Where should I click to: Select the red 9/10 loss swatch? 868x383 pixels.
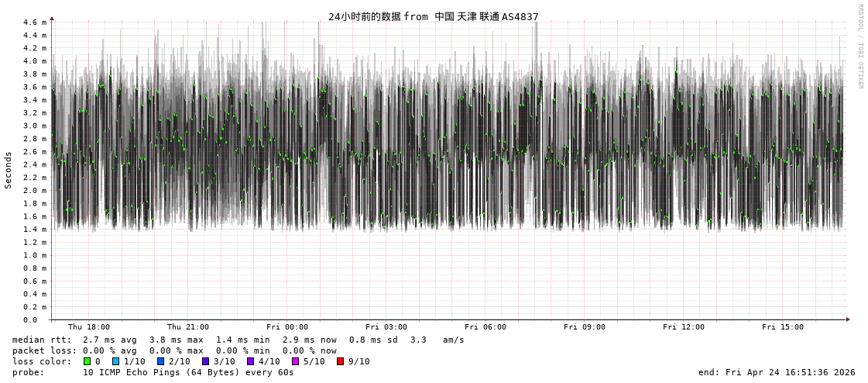340,361
